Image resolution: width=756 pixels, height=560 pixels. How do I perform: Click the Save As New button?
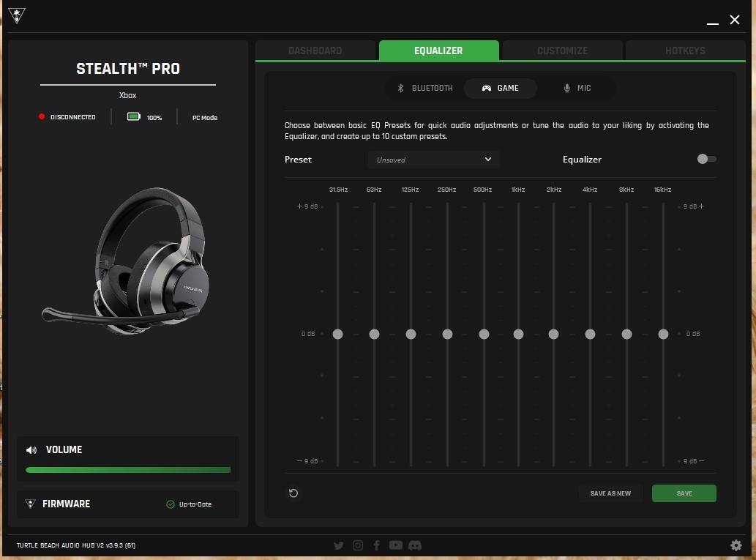610,493
